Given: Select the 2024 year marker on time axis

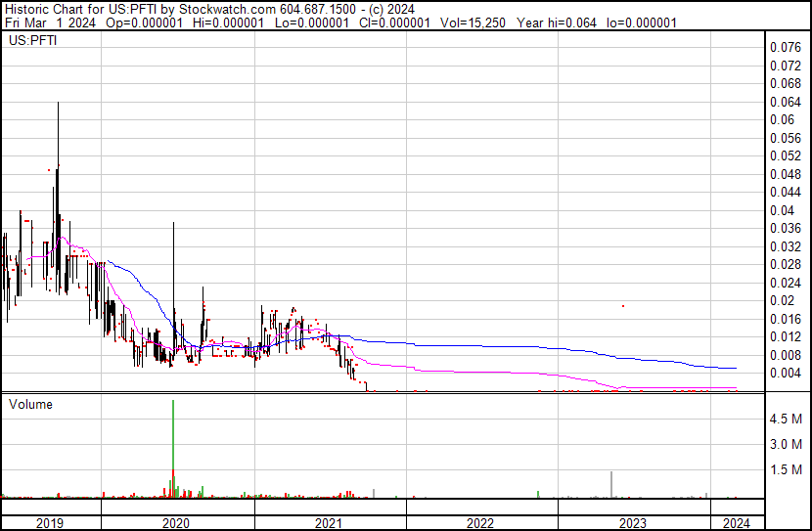Looking at the screenshot, I should pyautogui.click(x=735, y=523).
